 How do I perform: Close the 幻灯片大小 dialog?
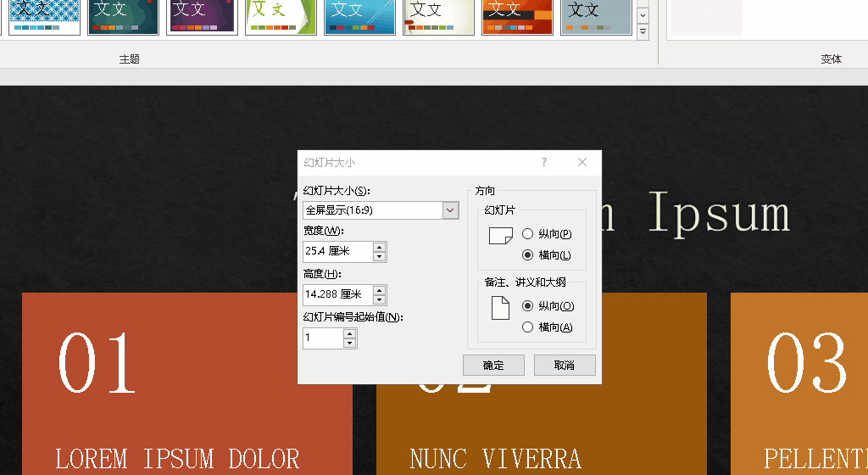pyautogui.click(x=582, y=163)
